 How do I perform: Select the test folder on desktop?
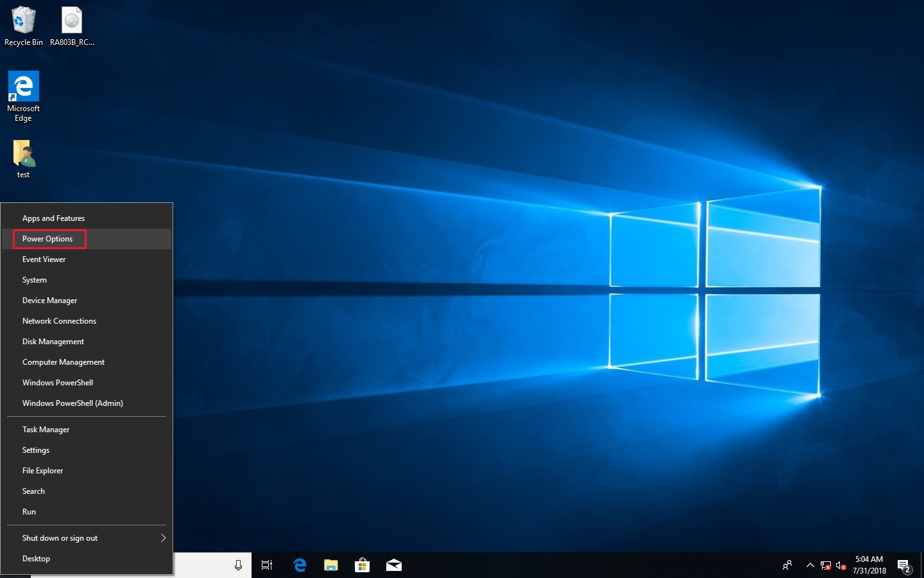pos(23,159)
